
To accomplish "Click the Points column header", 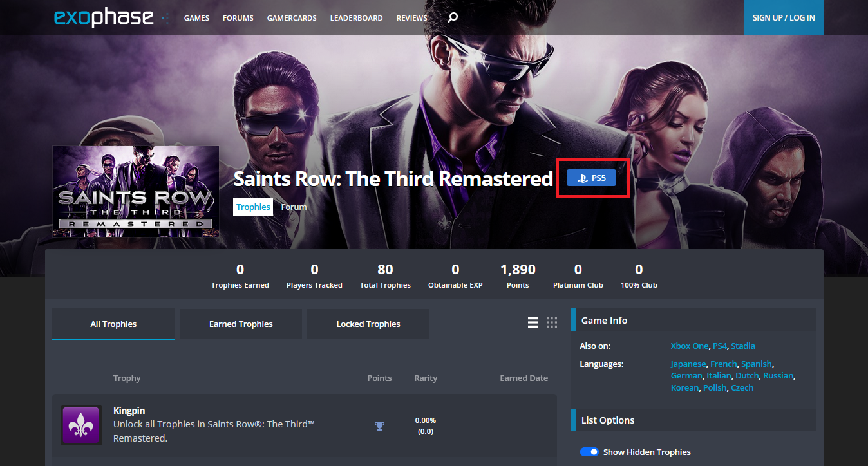I will click(x=379, y=378).
